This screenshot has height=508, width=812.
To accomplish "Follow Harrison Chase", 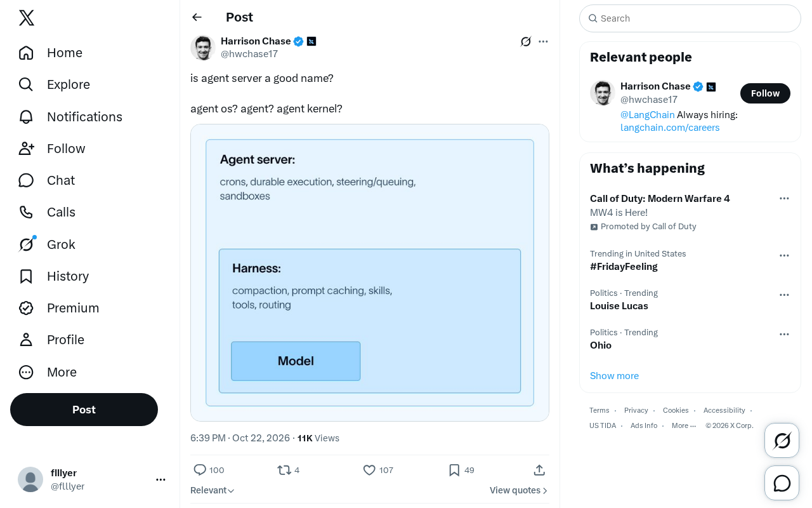I will pyautogui.click(x=765, y=93).
